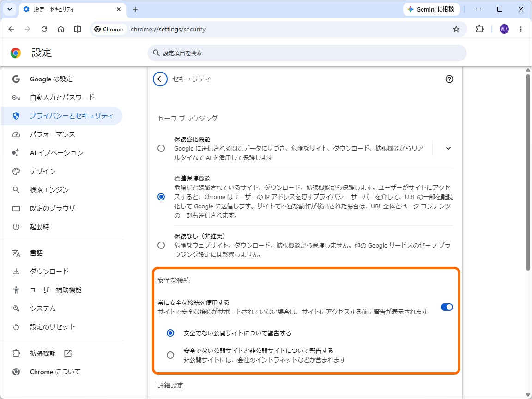Click the download arrow icon in sidebar
532x399 pixels.
tap(16, 272)
